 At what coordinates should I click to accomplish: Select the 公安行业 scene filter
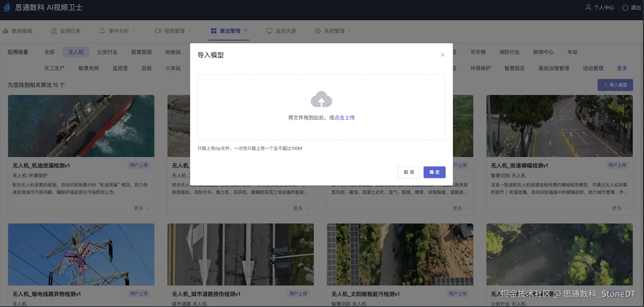107,52
